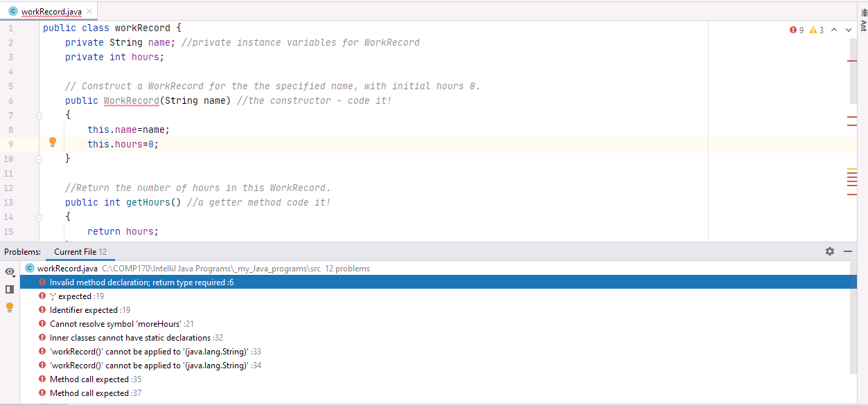868x405 pixels.
Task: Collapse the constructor code fold at line 7
Action: 38,115
